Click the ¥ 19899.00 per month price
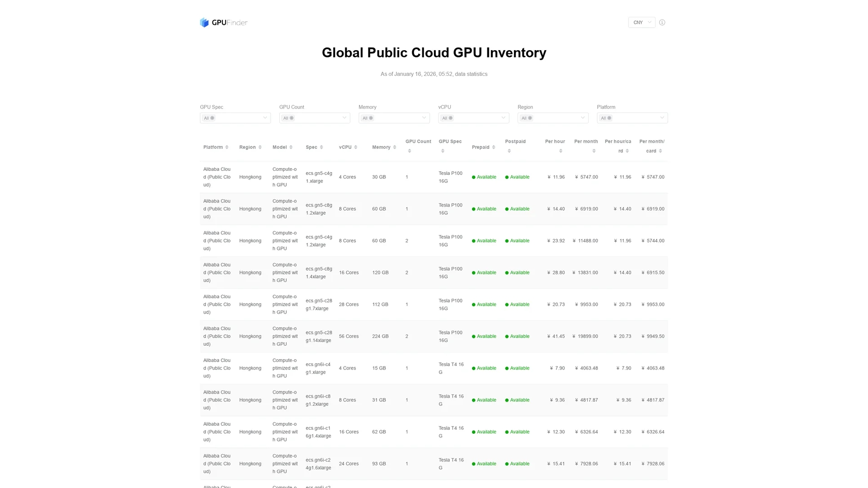This screenshot has height=488, width=868. [x=585, y=336]
